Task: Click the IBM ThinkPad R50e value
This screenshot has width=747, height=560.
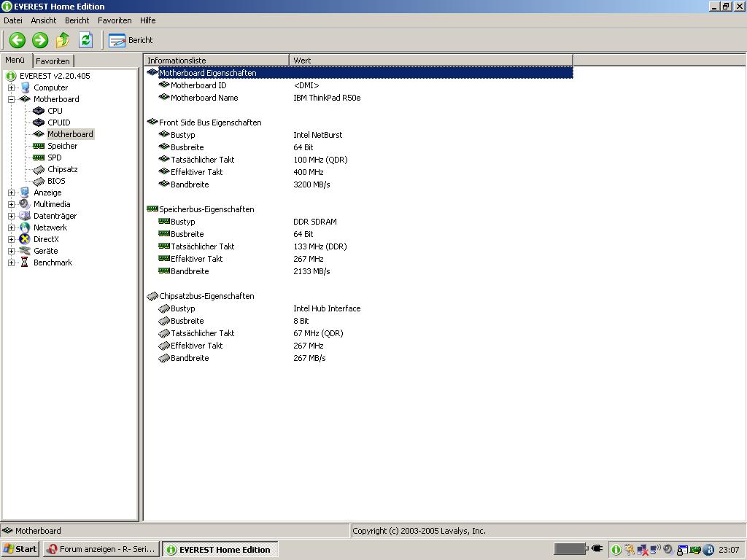Action: click(x=327, y=98)
